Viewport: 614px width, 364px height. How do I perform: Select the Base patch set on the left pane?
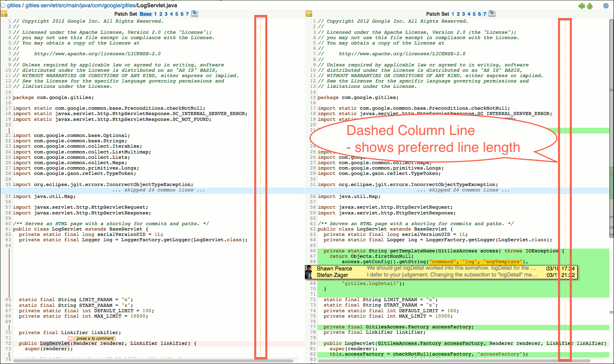(x=146, y=13)
